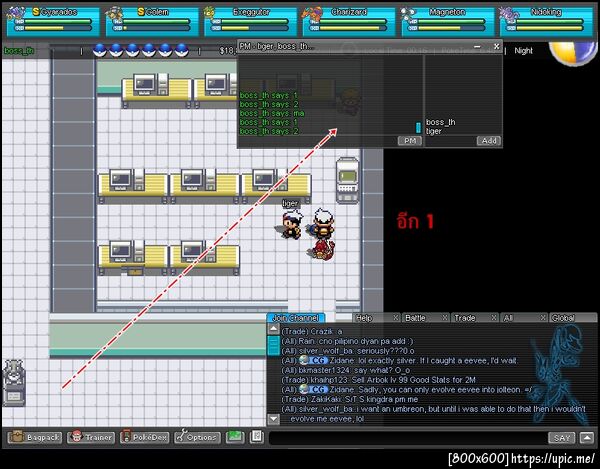Close the Battle chat tab
Image resolution: width=600 pixels, height=469 pixels.
coord(444,318)
